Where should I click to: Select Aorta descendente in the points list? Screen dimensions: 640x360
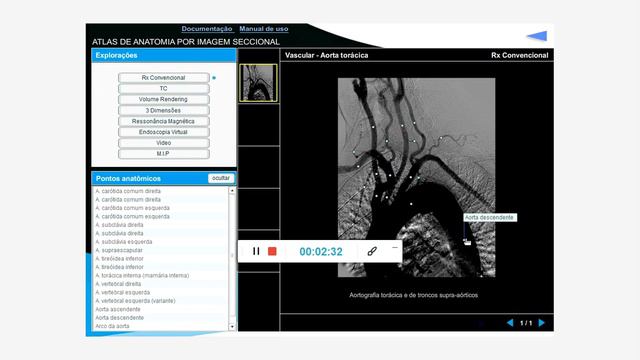[120, 318]
